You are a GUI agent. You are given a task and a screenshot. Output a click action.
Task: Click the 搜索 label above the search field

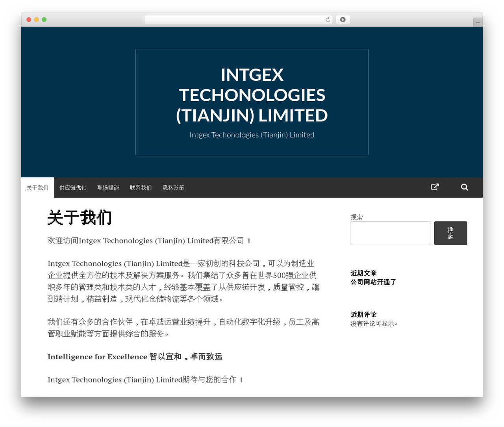tap(357, 217)
